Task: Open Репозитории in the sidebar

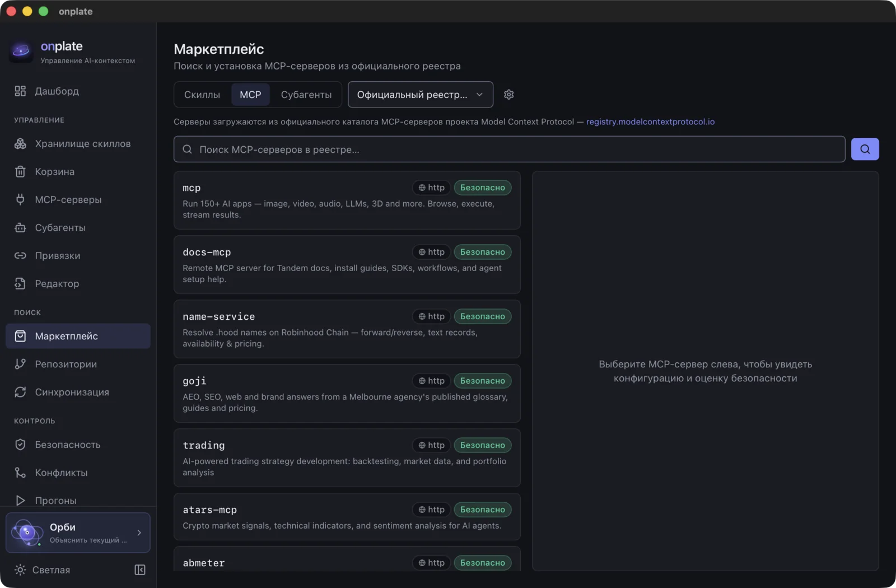Action: [x=78, y=364]
